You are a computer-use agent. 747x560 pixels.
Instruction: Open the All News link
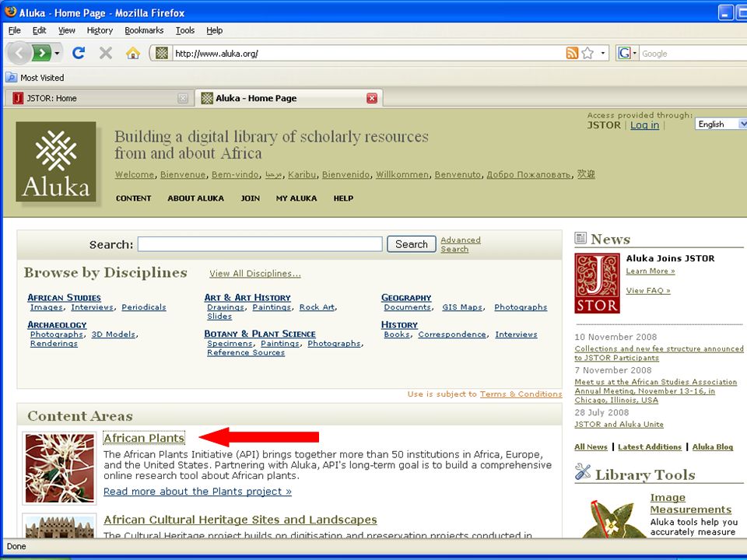click(591, 446)
